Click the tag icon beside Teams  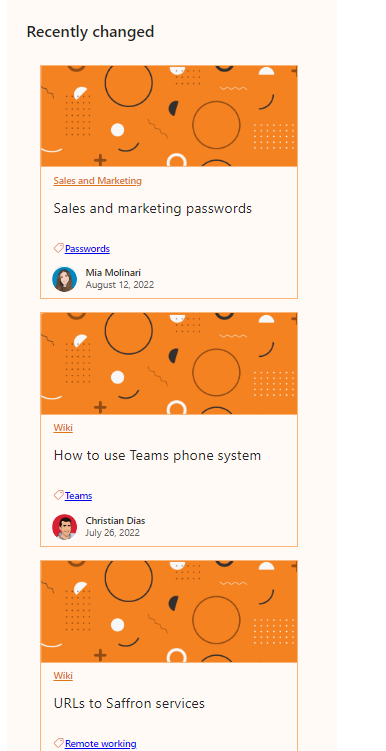[x=58, y=495]
